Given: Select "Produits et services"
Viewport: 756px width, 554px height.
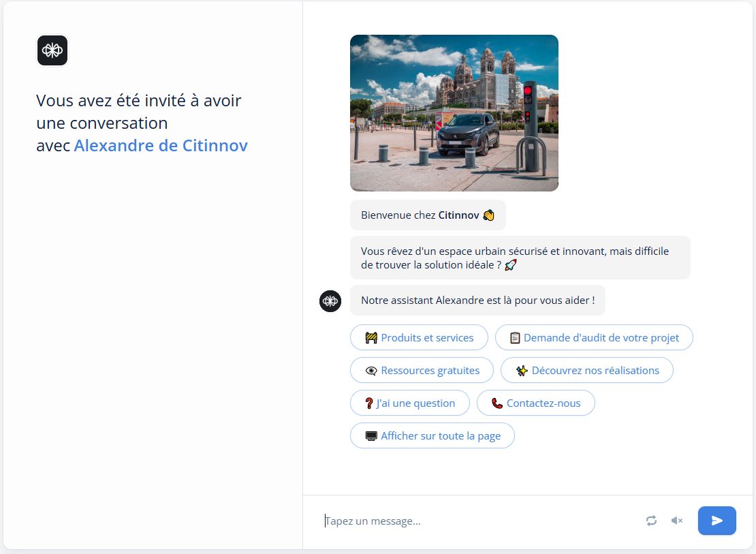Looking at the screenshot, I should click(x=419, y=337).
